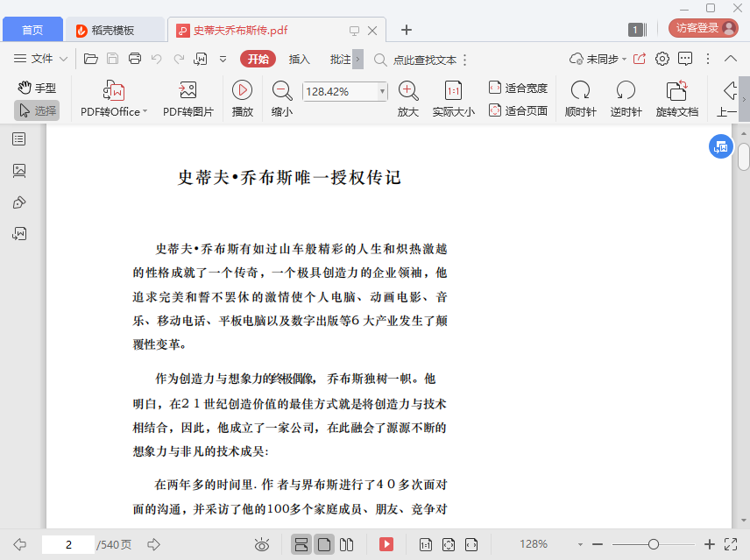
Task: Enable single page view
Action: tap(324, 544)
